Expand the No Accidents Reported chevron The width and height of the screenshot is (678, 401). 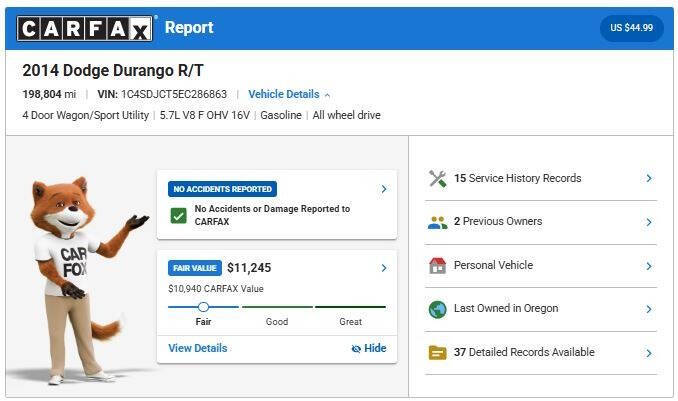(384, 189)
